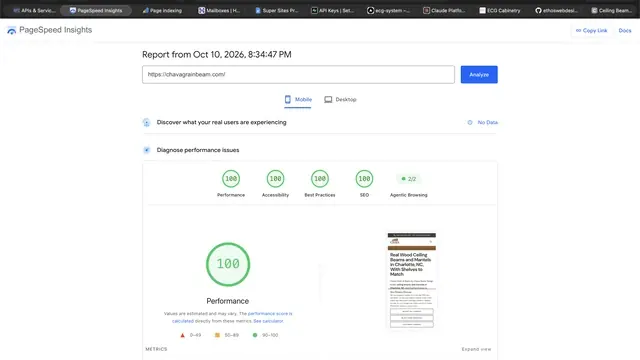Click the mobile phone icon
The height and width of the screenshot is (360, 640).
tap(288, 100)
